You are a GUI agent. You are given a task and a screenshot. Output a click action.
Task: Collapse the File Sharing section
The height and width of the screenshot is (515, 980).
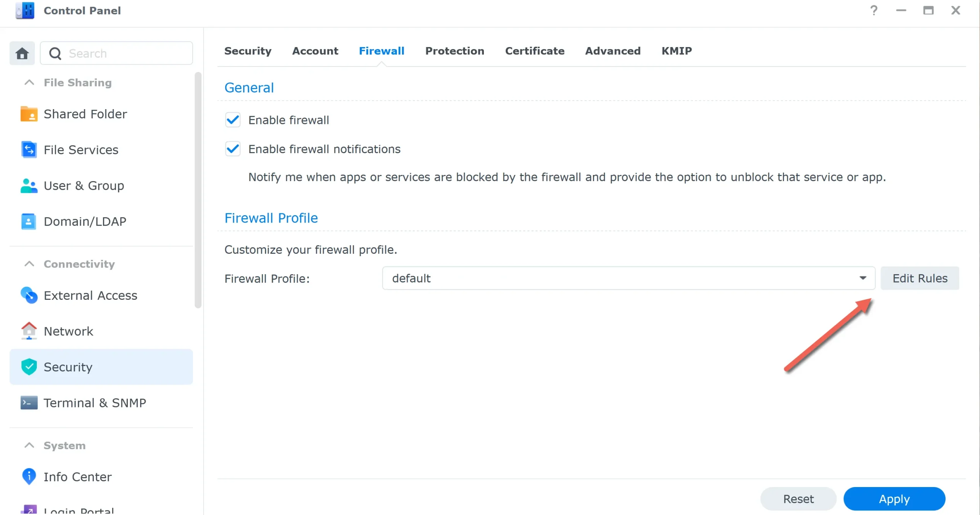[28, 82]
